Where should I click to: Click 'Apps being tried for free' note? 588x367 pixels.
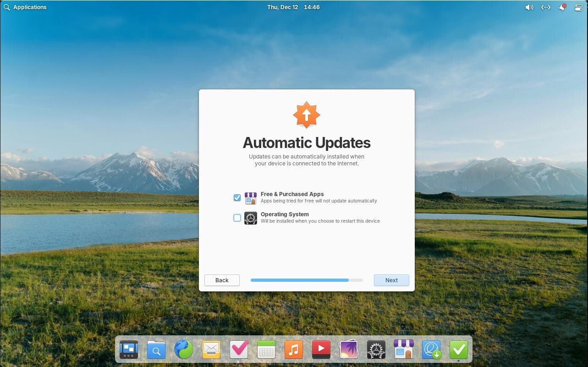[x=319, y=201]
